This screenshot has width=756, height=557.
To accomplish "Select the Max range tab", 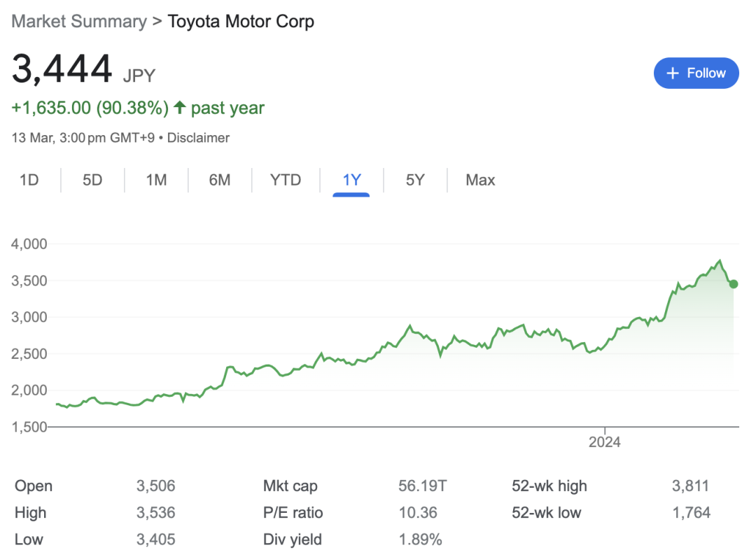I will [x=480, y=180].
